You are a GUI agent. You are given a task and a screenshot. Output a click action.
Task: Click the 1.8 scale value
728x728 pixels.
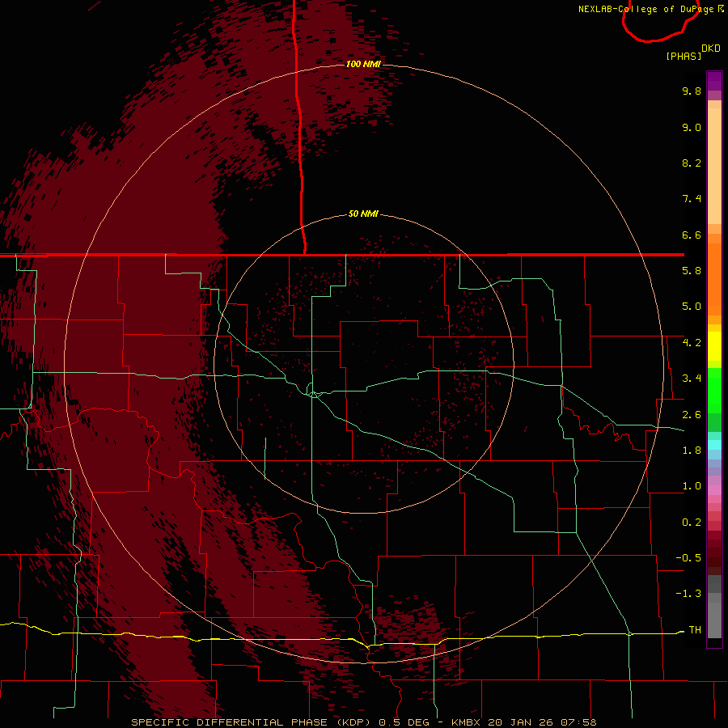pyautogui.click(x=692, y=451)
